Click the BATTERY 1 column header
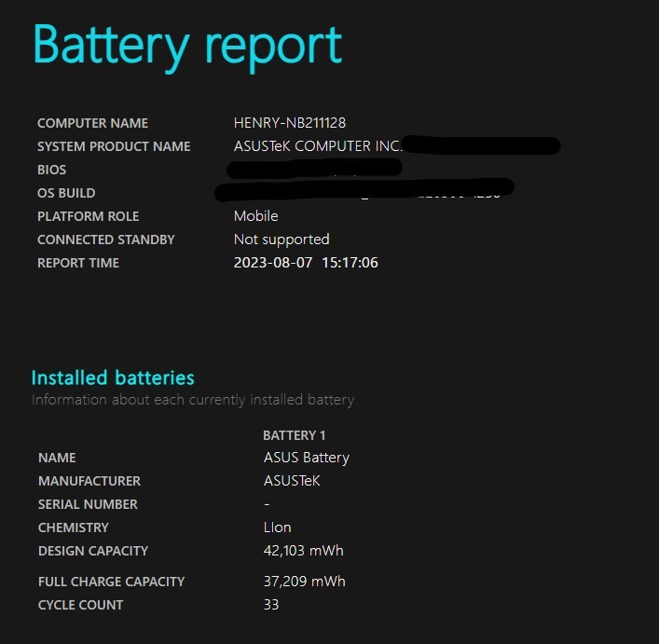659x644 pixels. click(x=295, y=435)
